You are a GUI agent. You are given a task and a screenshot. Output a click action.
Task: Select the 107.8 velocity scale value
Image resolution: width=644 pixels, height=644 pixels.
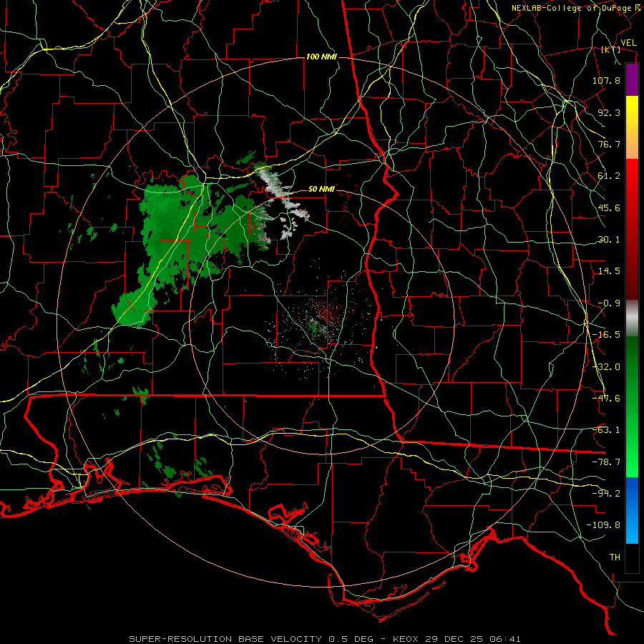(606, 80)
